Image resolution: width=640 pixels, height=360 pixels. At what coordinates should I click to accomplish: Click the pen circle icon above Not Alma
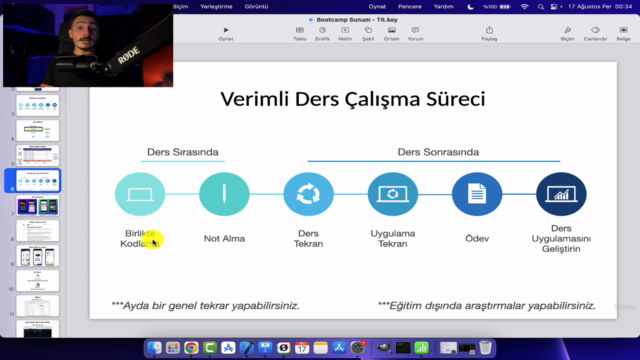pyautogui.click(x=224, y=194)
